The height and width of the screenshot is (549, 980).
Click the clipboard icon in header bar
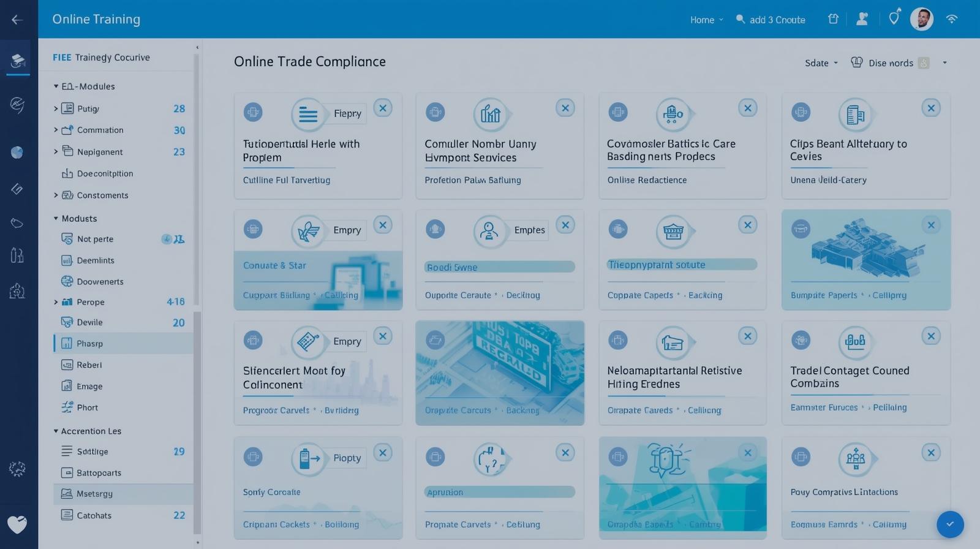(x=833, y=19)
